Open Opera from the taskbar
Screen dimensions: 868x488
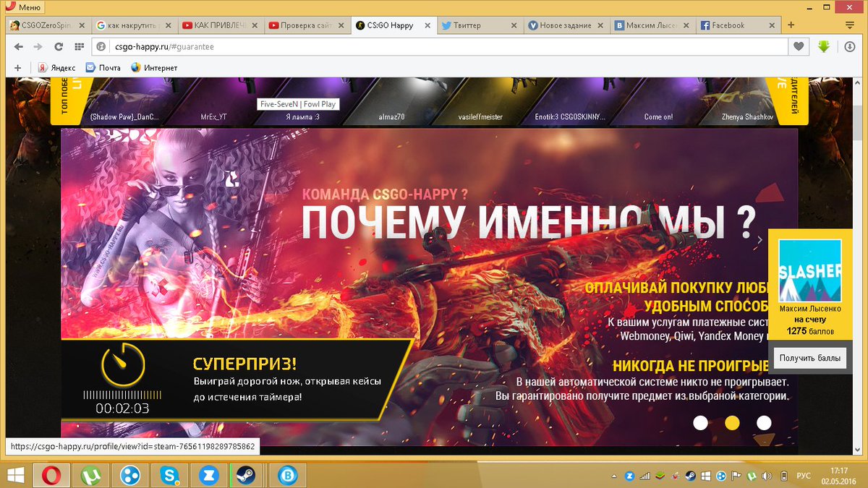pos(52,476)
